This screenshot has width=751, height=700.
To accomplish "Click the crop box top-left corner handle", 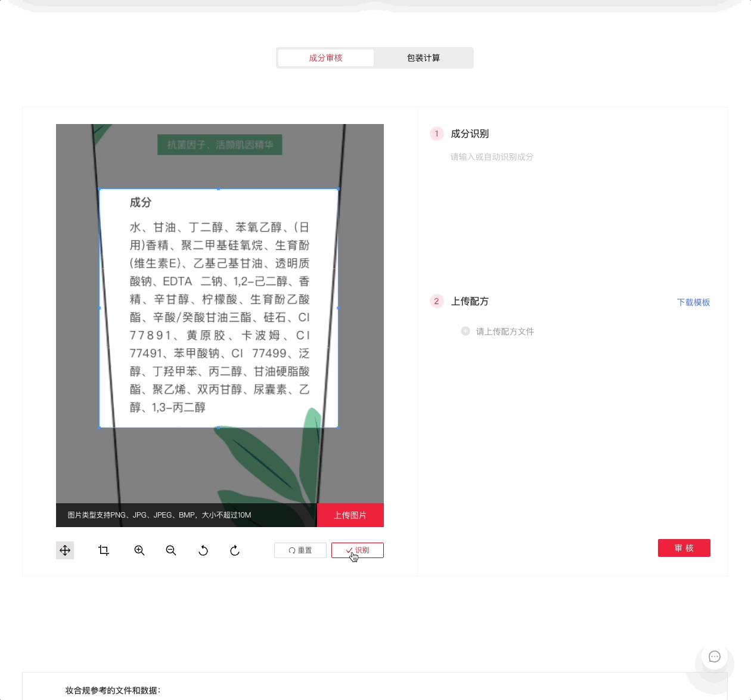I will pos(100,189).
